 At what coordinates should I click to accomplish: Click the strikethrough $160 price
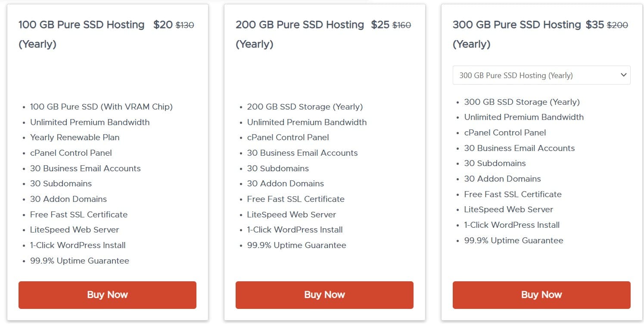[402, 25]
